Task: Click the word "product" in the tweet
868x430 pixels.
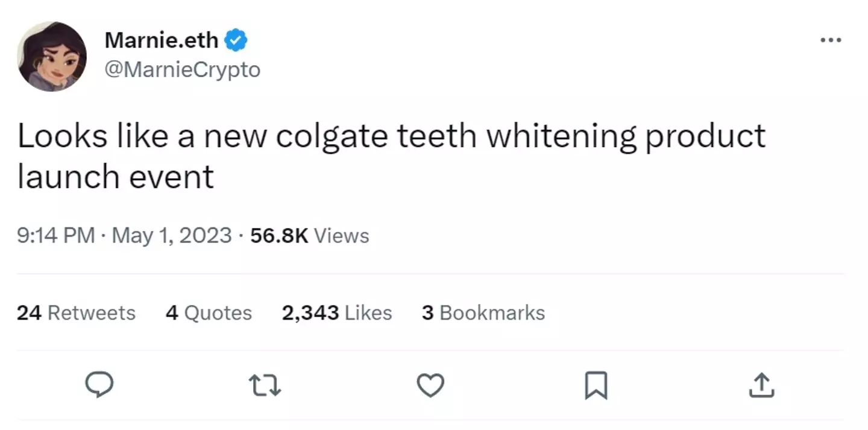Action: 705,138
